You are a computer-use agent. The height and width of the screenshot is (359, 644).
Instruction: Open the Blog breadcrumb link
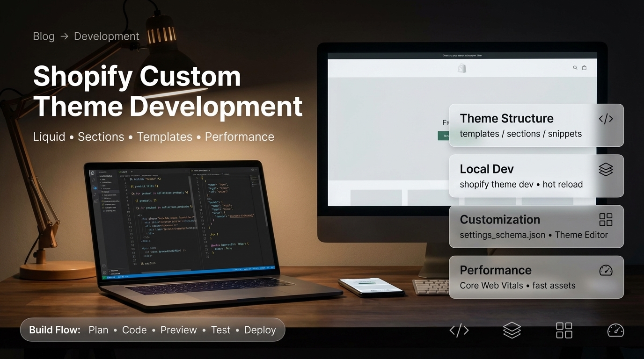click(43, 36)
